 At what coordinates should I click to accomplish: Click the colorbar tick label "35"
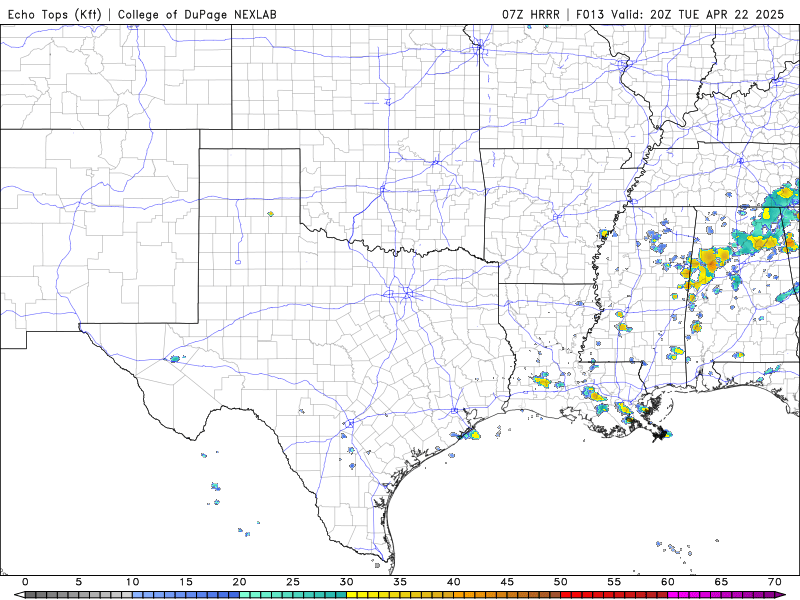(x=400, y=582)
